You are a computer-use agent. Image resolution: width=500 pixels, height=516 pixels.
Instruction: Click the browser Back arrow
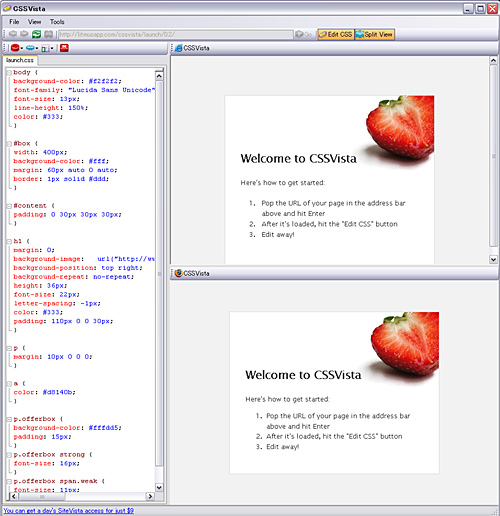[13, 34]
